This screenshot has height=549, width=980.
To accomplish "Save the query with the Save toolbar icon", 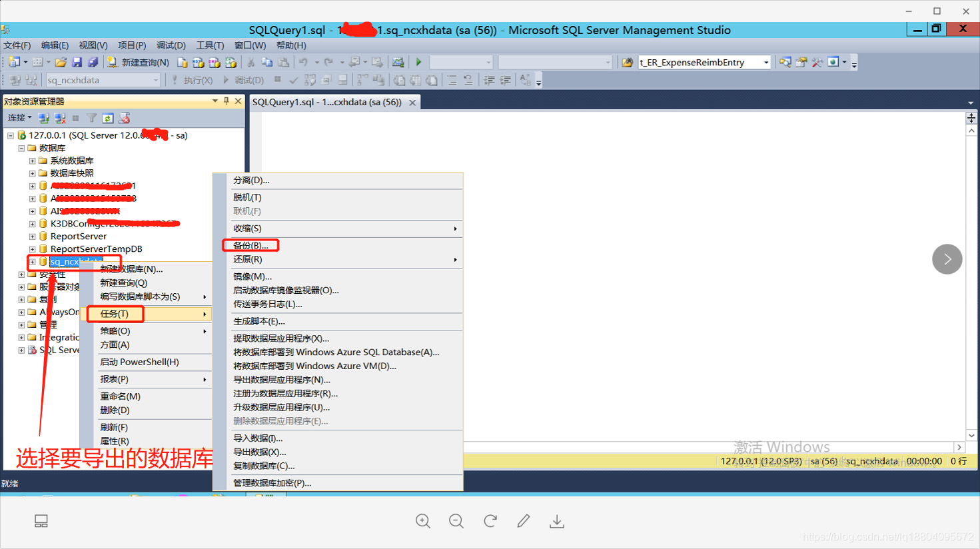I will click(75, 61).
